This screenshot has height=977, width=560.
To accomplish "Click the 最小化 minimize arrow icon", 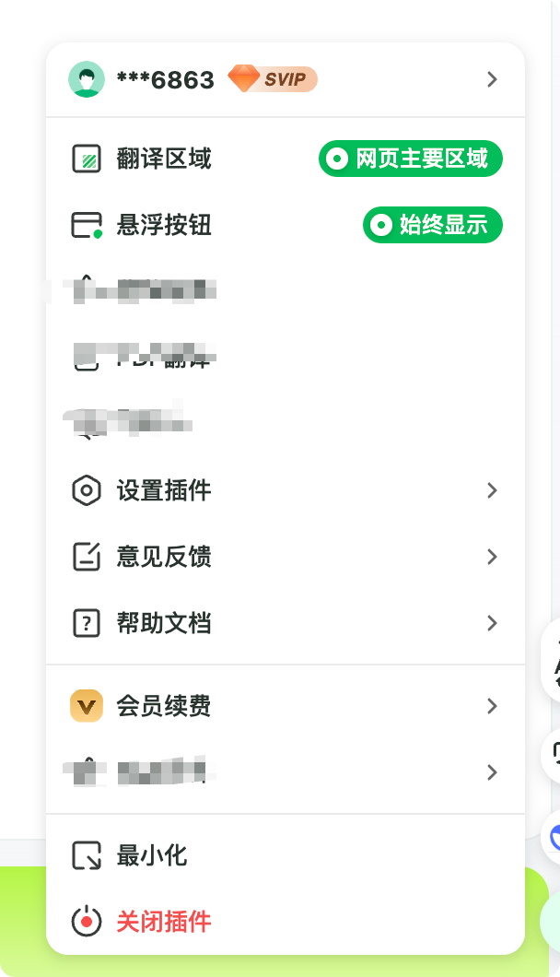I will click(87, 855).
